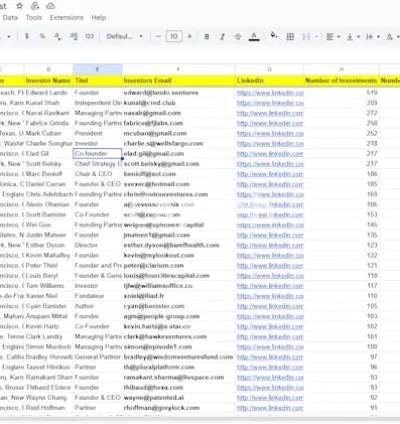The width and height of the screenshot is (400, 424).
Task: Open the fill color paint bucket
Action: pyautogui.click(x=274, y=35)
